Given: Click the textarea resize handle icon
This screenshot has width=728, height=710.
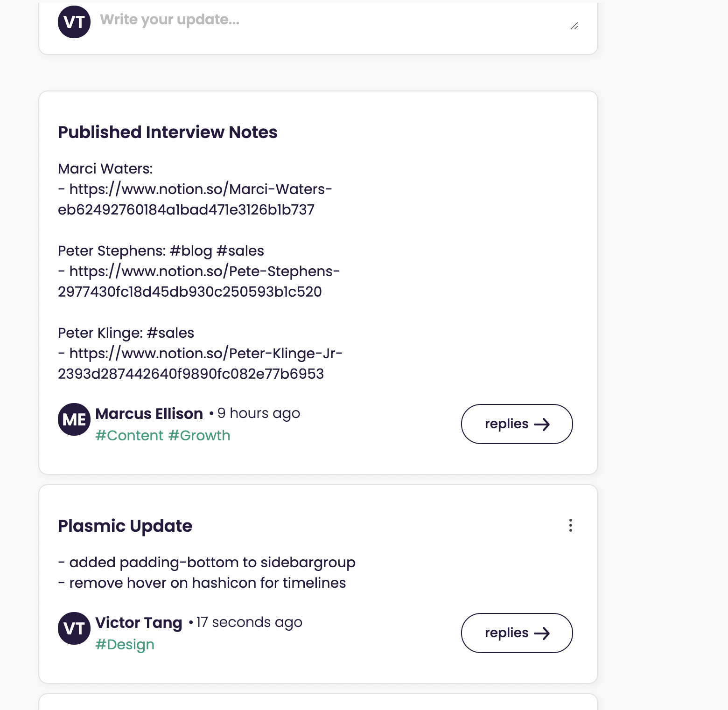Looking at the screenshot, I should pyautogui.click(x=575, y=26).
